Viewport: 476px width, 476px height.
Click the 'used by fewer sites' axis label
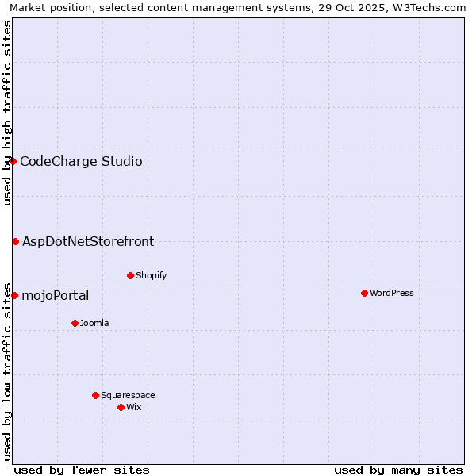(82, 470)
